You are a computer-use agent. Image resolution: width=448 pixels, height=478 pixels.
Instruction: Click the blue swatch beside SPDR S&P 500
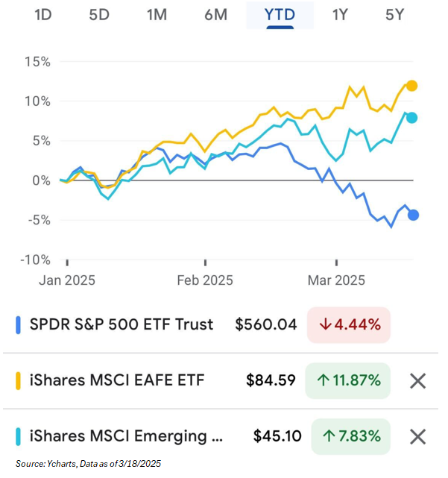(18, 325)
